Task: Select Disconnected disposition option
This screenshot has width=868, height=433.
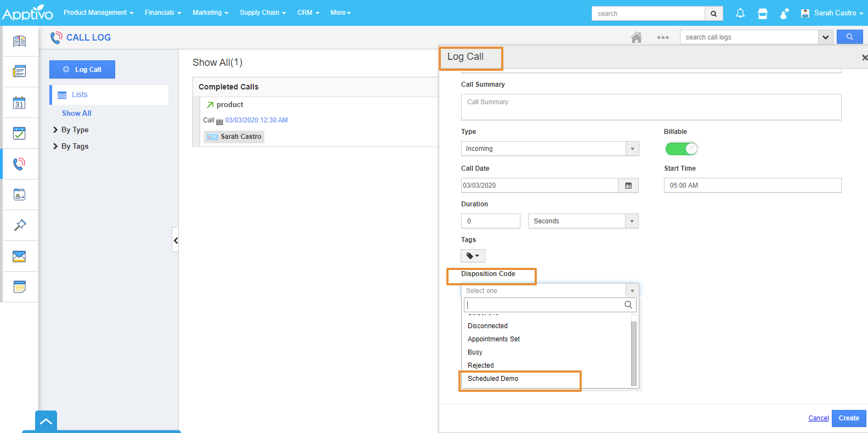Action: (x=546, y=326)
